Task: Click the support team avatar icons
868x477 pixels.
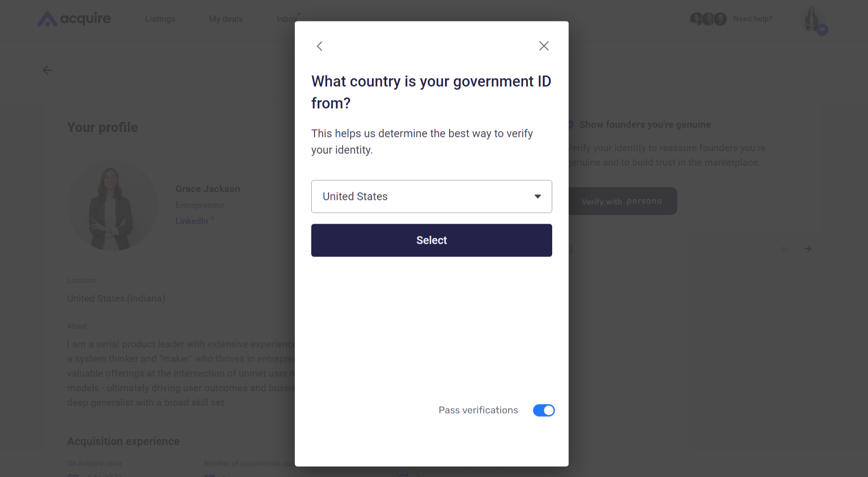Action: click(708, 18)
